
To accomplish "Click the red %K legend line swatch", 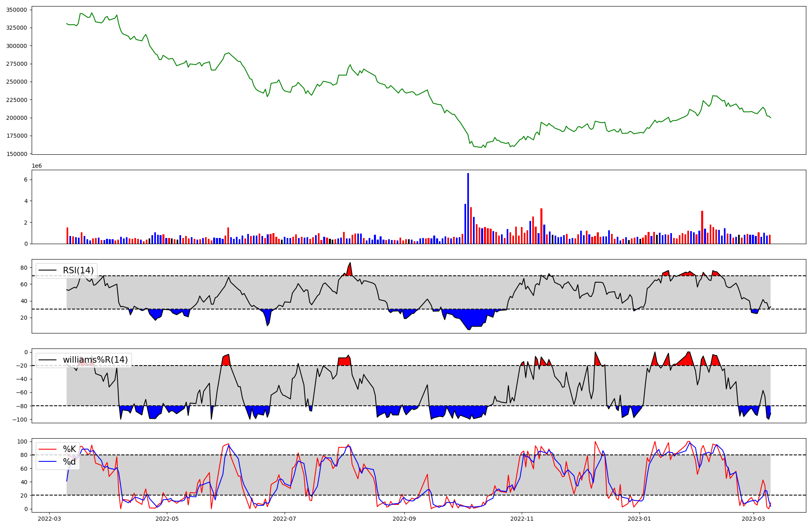I will [47, 449].
